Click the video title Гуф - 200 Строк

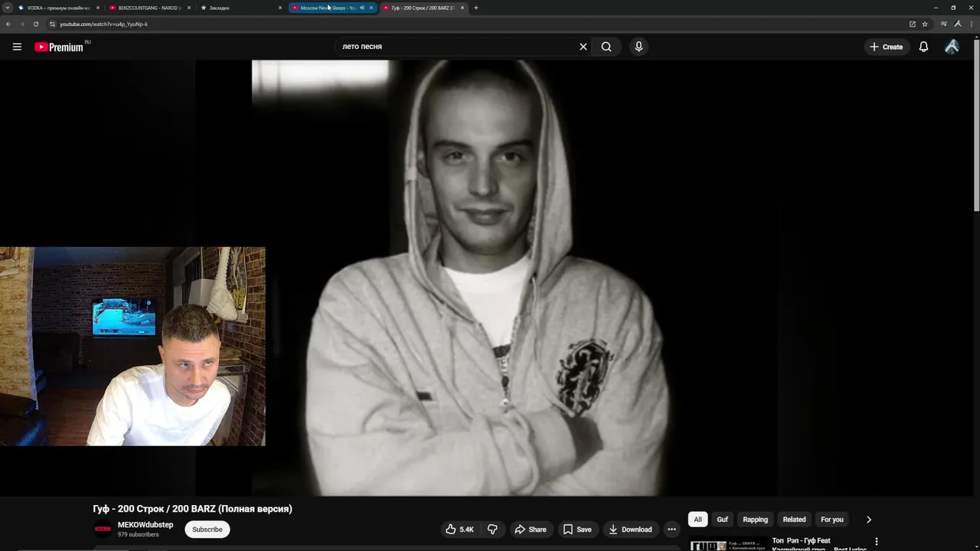[193, 509]
